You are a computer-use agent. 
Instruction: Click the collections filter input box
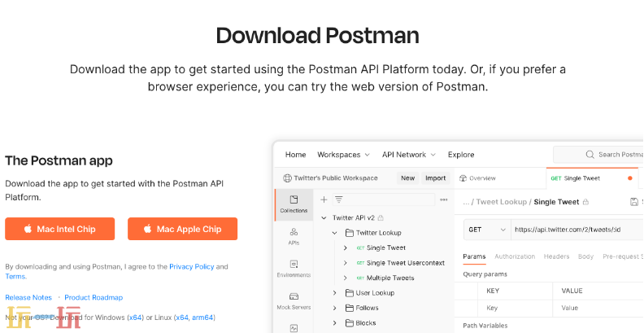[383, 199]
